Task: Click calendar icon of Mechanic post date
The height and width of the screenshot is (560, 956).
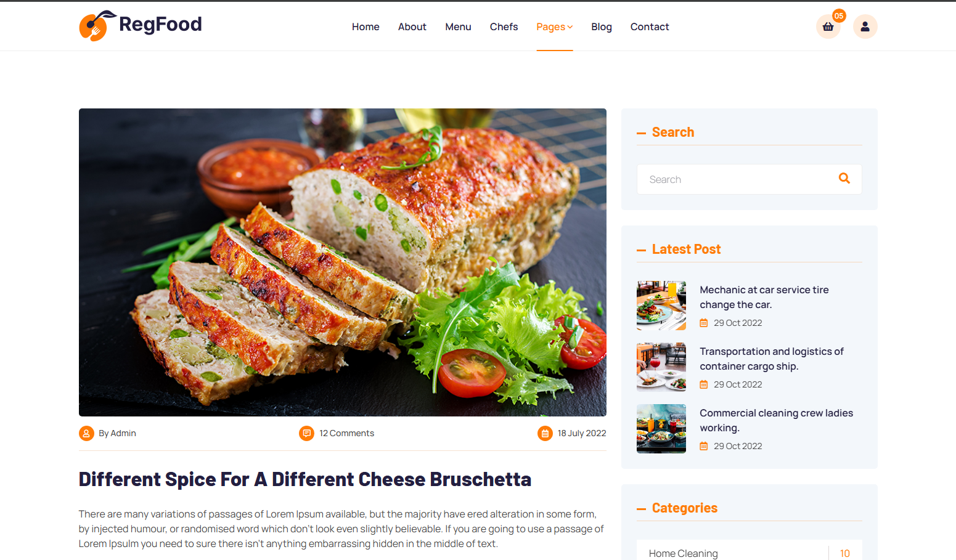Action: 704,323
